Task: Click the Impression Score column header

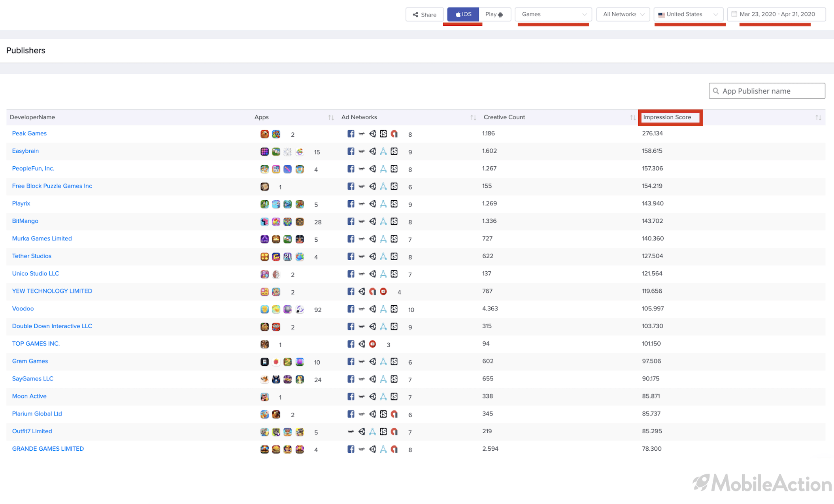Action: click(667, 117)
